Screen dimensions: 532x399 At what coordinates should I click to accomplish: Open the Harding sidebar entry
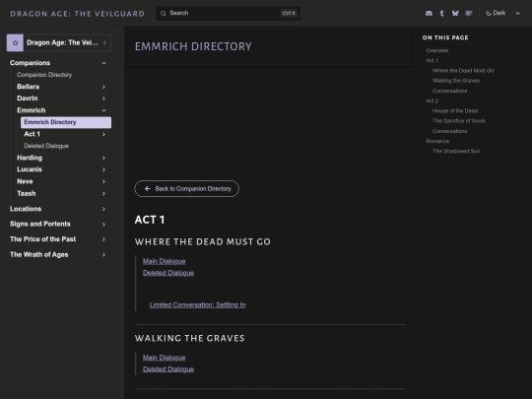[30, 158]
